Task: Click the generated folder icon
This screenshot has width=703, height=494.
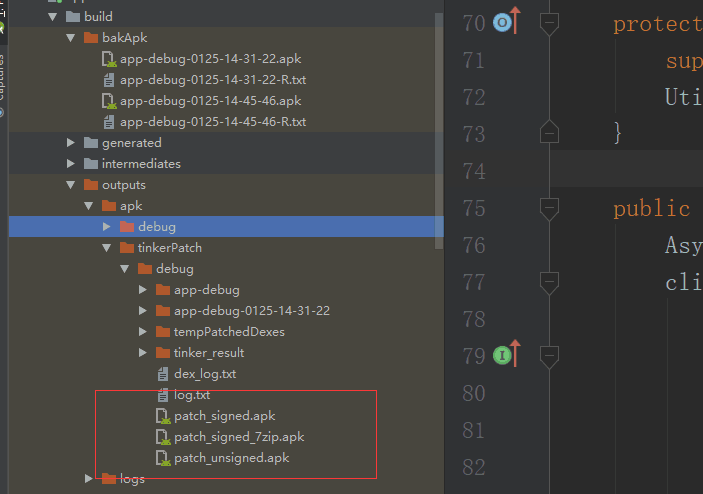Action: click(x=91, y=143)
